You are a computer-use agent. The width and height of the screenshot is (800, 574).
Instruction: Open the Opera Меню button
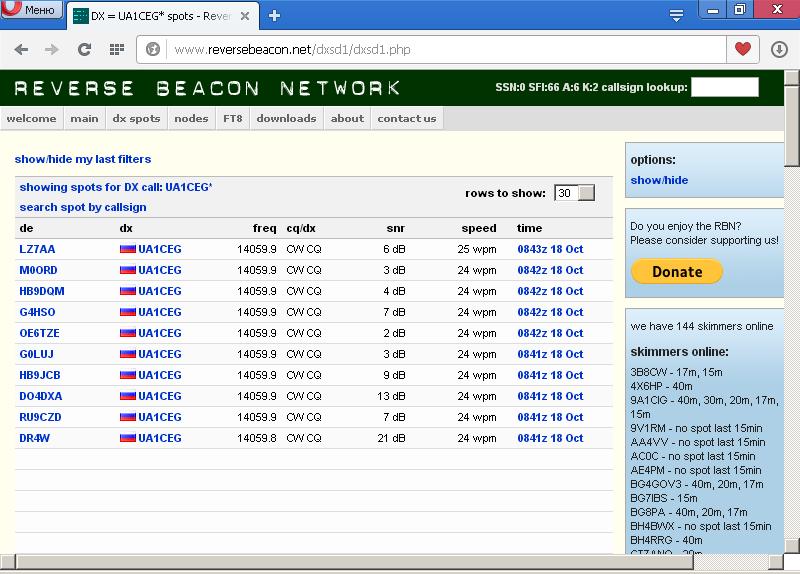[32, 9]
